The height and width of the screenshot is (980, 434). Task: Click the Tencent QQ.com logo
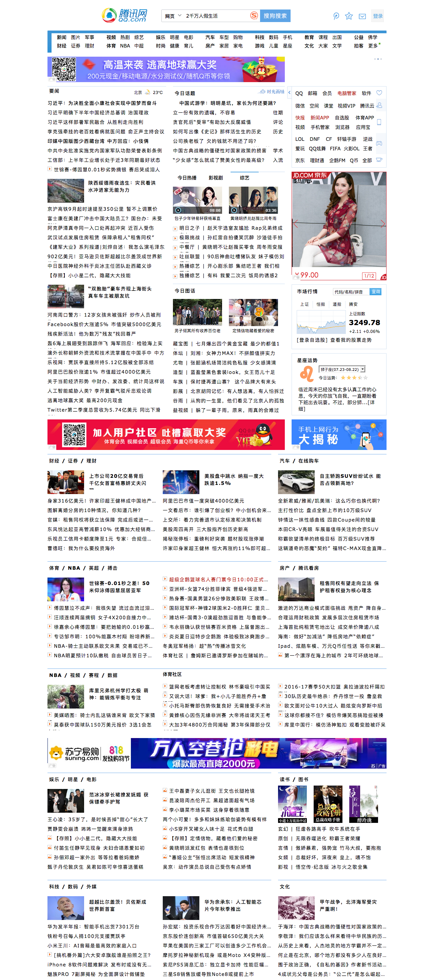tap(124, 16)
